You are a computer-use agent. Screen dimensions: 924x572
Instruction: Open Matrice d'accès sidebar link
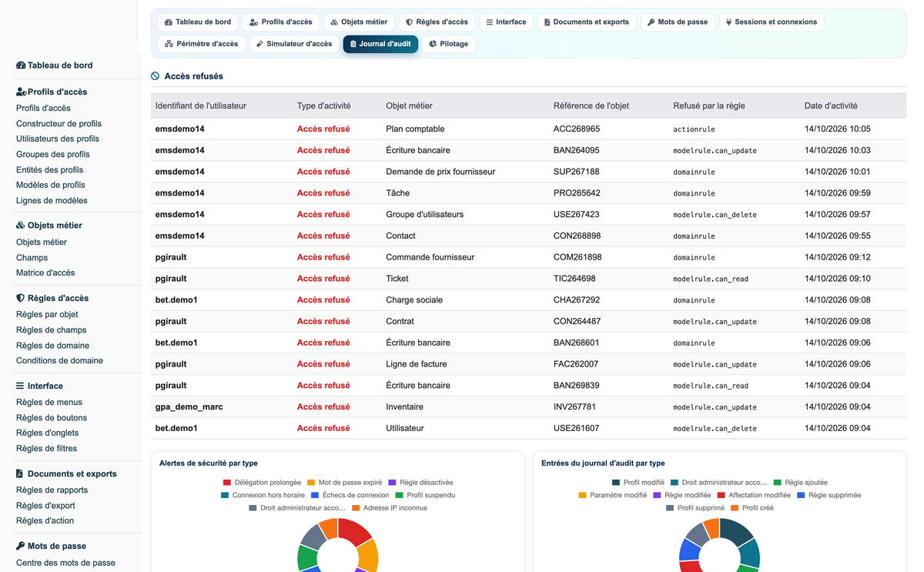pyautogui.click(x=45, y=273)
